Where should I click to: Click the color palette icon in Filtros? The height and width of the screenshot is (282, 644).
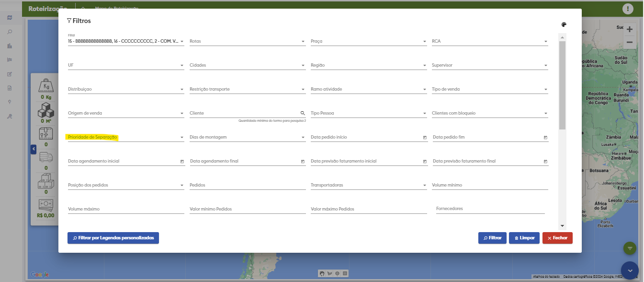coord(564,24)
